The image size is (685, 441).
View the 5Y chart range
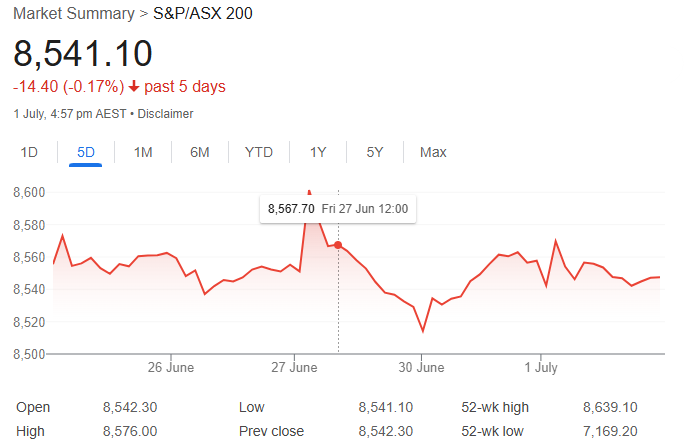375,152
